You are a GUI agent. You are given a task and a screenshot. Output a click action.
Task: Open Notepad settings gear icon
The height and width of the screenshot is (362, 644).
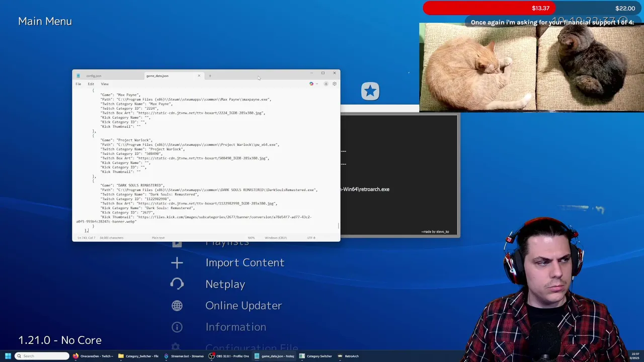click(335, 84)
